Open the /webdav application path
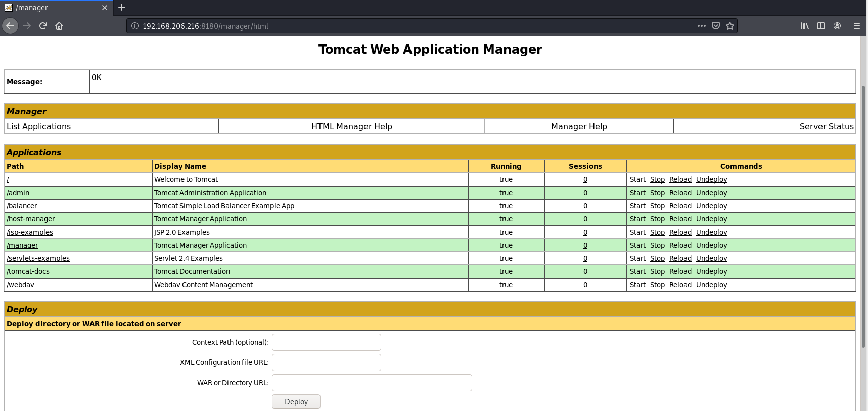This screenshot has height=411, width=868. (x=20, y=285)
